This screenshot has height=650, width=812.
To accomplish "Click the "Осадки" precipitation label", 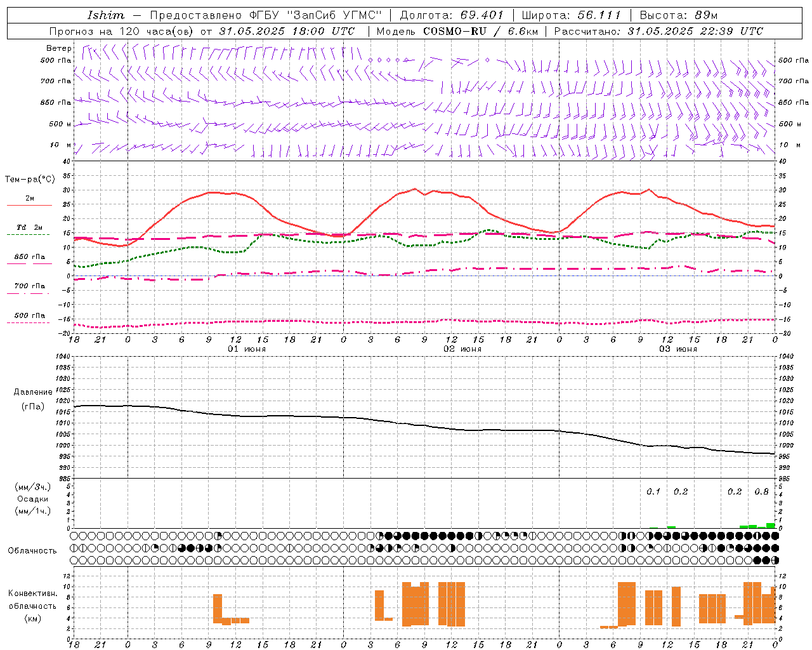I will click(33, 499).
